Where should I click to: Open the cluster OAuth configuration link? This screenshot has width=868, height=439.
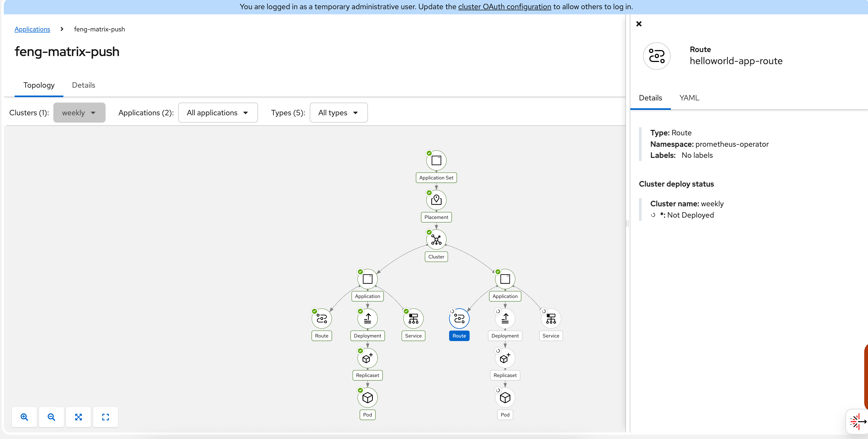[504, 6]
